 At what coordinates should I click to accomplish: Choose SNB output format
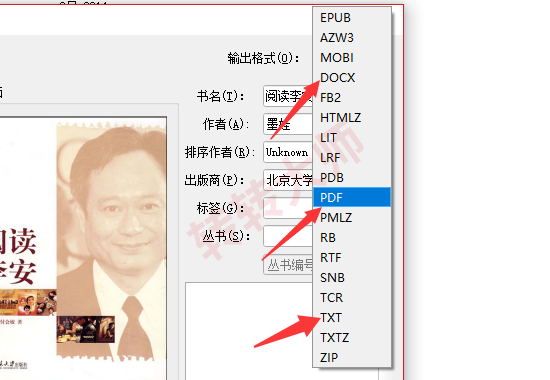[352, 278]
